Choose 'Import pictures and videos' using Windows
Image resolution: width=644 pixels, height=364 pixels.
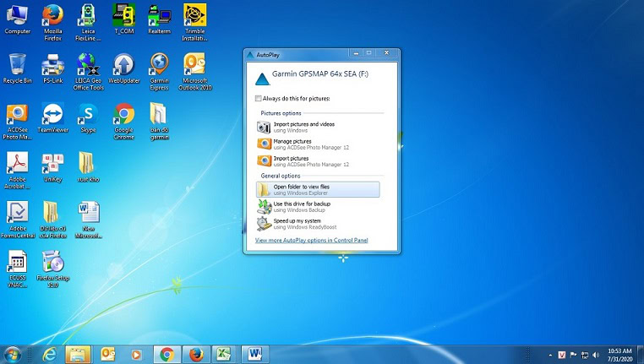click(318, 128)
